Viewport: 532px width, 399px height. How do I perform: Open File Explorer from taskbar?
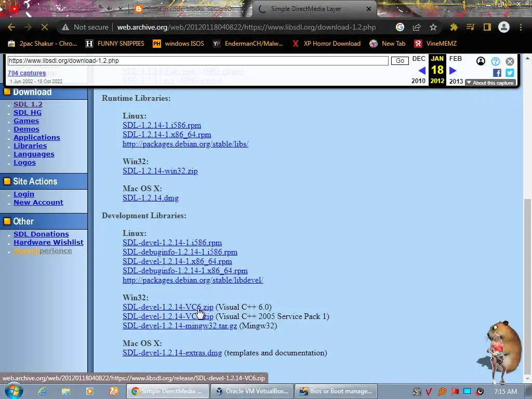(66, 391)
